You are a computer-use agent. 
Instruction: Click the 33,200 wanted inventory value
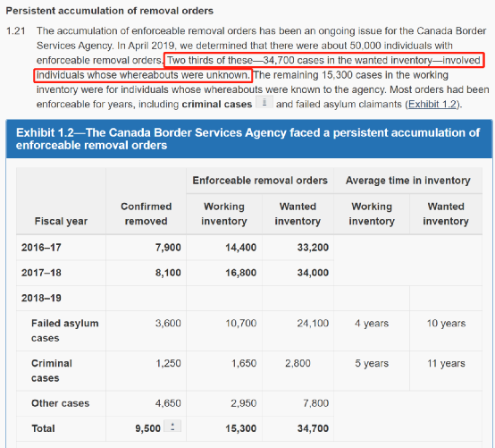coord(313,248)
